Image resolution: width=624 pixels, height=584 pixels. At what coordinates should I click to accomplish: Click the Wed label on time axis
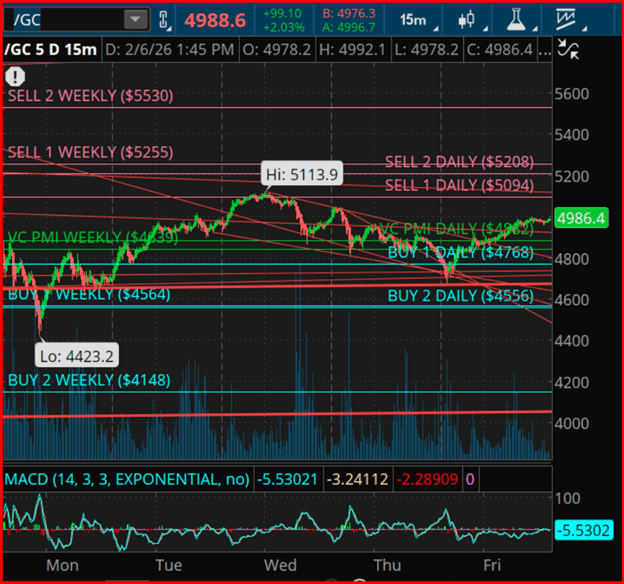point(281,566)
